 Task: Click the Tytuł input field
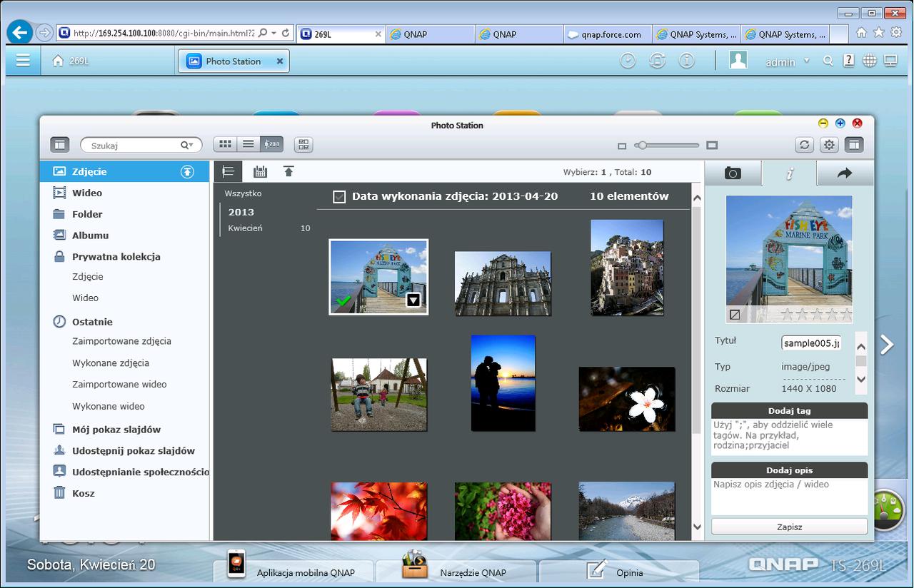pos(810,343)
